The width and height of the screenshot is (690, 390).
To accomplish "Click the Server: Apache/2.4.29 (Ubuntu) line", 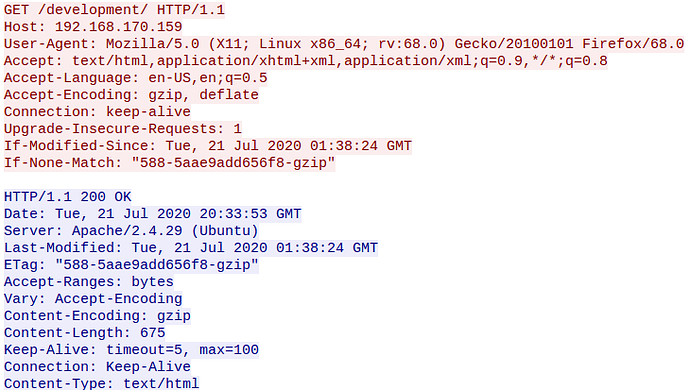I will (131, 231).
